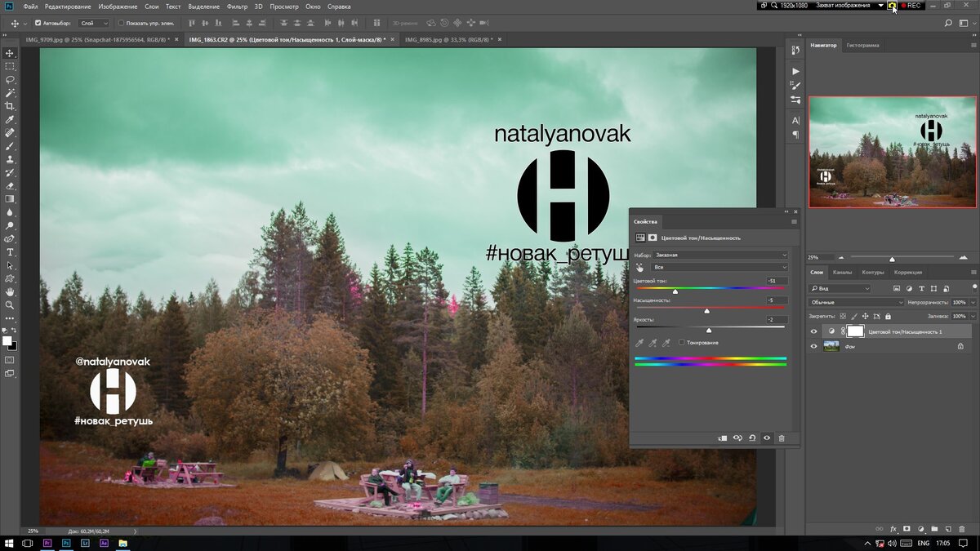The width and height of the screenshot is (980, 551).
Task: Select the Eyedropper tool in the left toolbar
Action: click(10, 119)
